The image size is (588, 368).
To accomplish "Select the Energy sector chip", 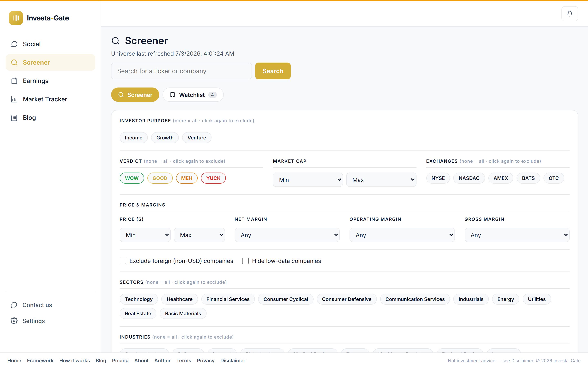I will pos(506,299).
